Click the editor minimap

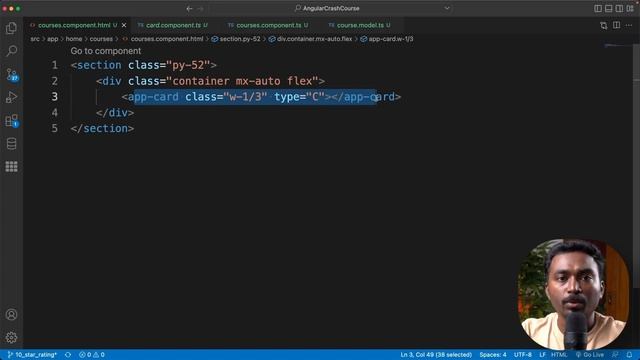pyautogui.click(x=618, y=46)
